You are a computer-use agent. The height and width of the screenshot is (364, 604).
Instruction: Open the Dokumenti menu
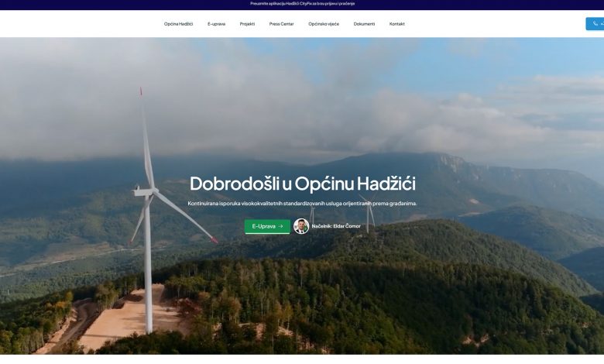point(364,24)
